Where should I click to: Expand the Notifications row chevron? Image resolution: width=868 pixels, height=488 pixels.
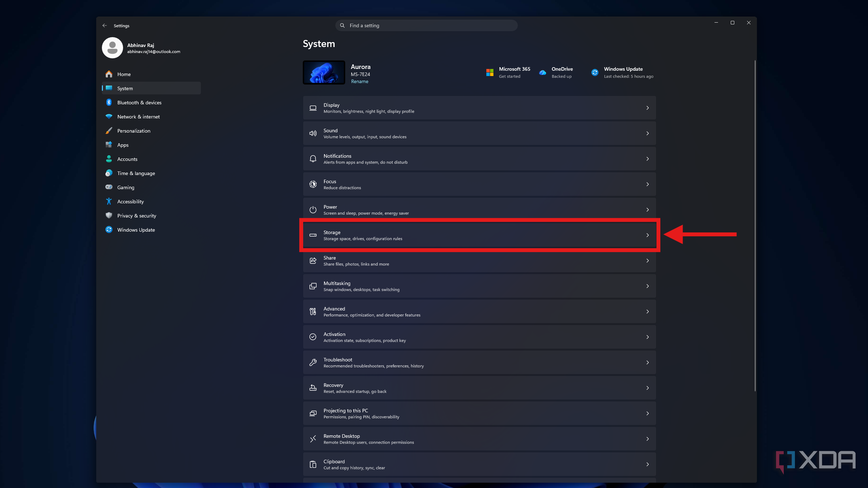tap(648, 159)
